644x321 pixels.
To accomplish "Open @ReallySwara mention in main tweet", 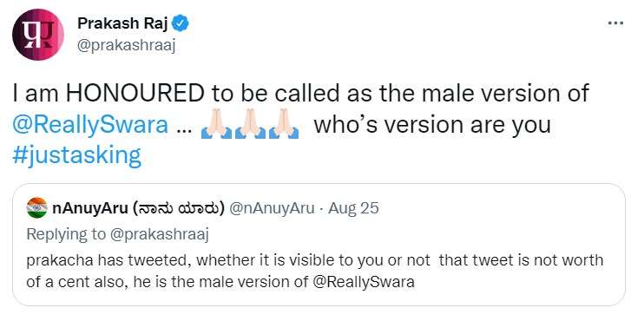I will (x=90, y=125).
